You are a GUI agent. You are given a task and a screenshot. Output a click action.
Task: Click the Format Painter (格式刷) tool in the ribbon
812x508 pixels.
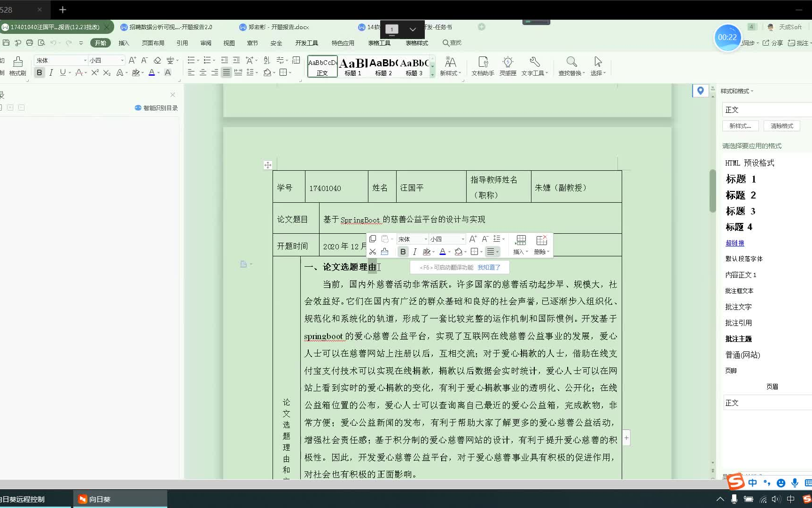[18, 66]
